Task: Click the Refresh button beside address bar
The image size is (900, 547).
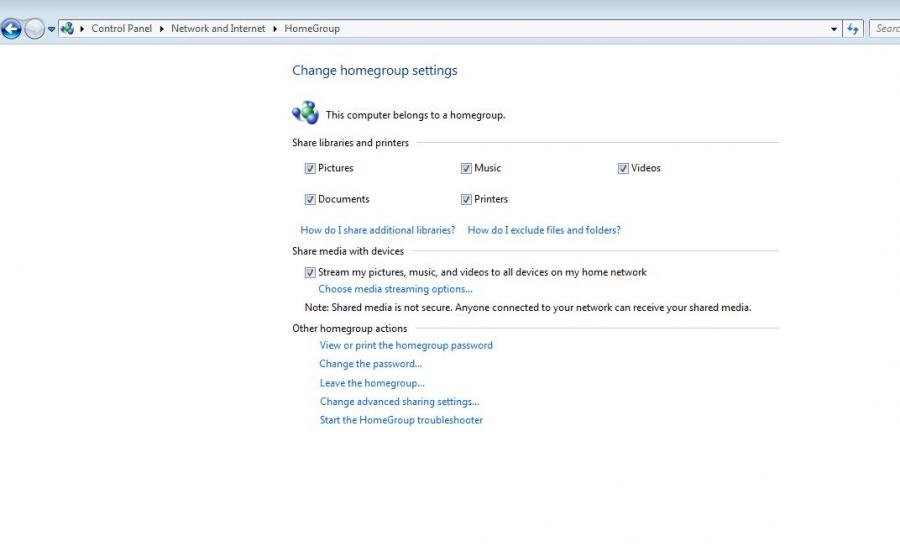Action: (853, 29)
